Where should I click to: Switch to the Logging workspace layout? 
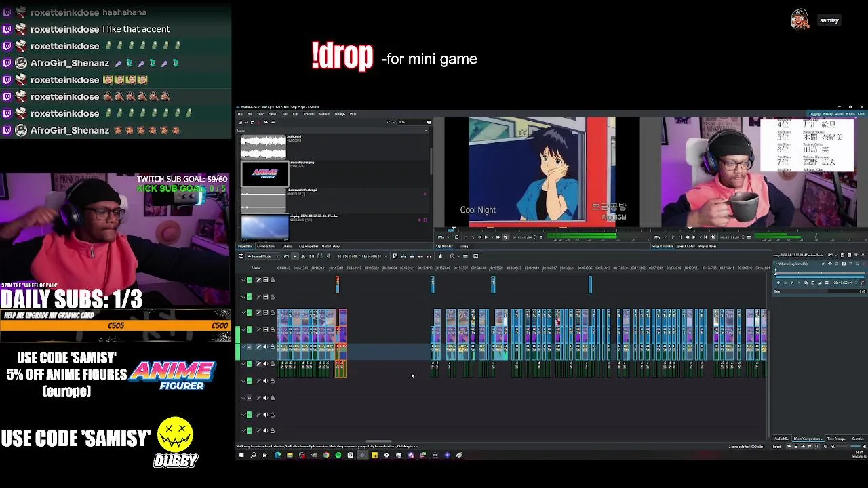814,114
